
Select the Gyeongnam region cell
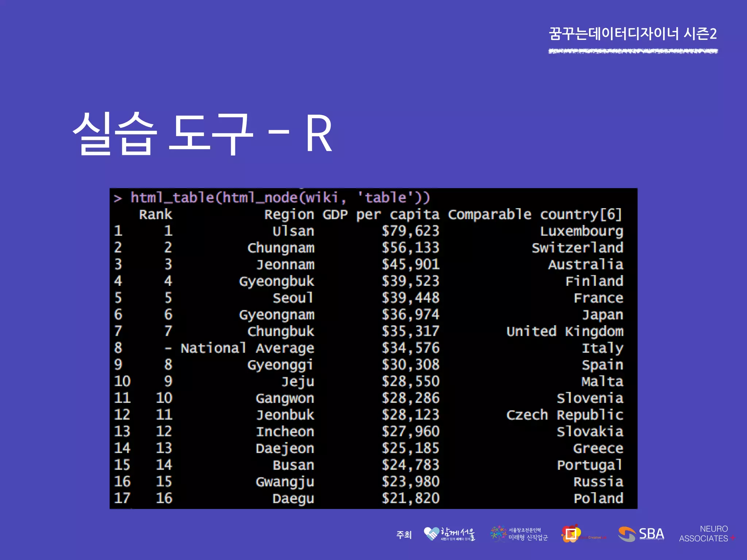[277, 315]
